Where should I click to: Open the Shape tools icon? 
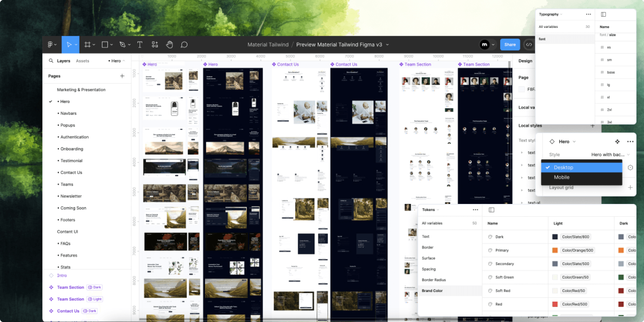104,44
